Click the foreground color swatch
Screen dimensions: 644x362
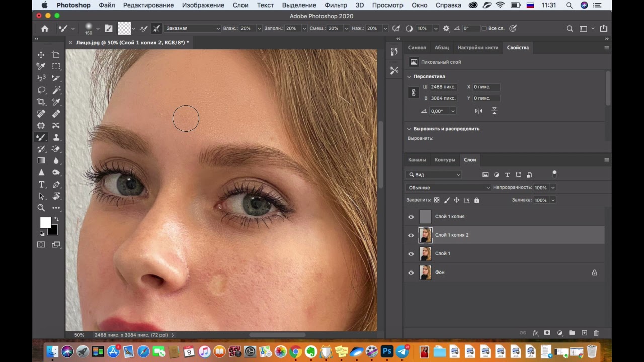(45, 222)
